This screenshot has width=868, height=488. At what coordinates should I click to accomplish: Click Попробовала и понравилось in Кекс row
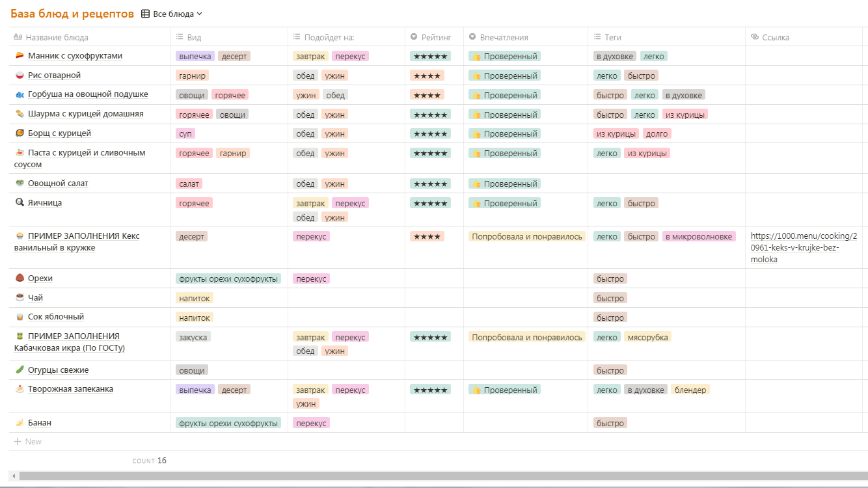pos(527,237)
